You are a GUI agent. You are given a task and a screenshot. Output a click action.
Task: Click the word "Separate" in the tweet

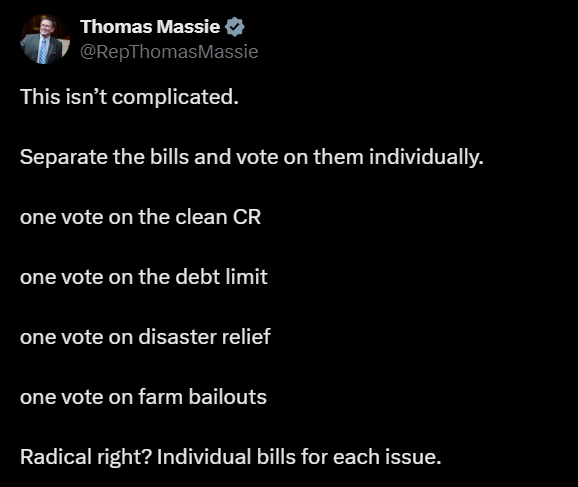pos(64,157)
